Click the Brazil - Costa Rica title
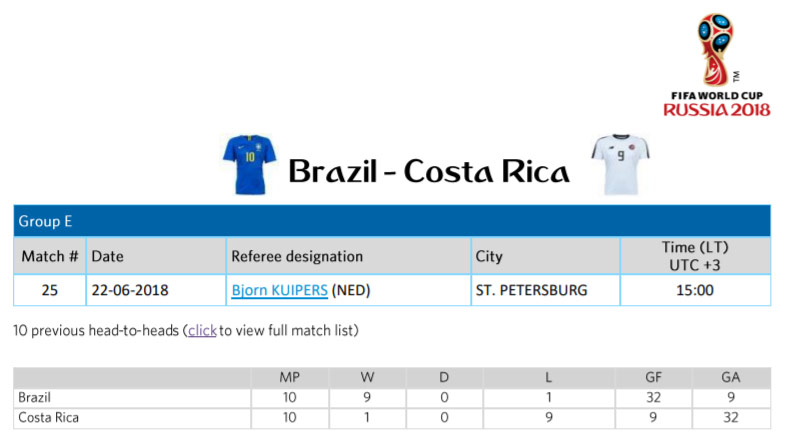Screen dimensions: 807x448 428,171
